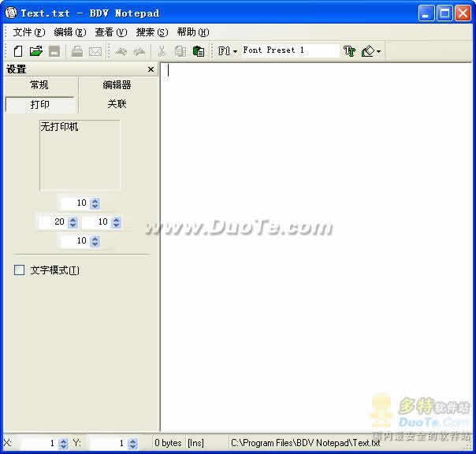Click the Cut scissors icon

(x=162, y=51)
